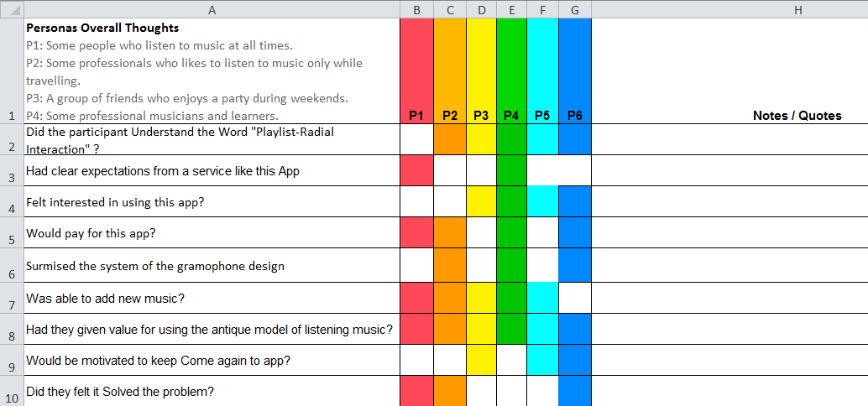
Task: Click "Was able to add new music?" cell
Action: coord(212,298)
